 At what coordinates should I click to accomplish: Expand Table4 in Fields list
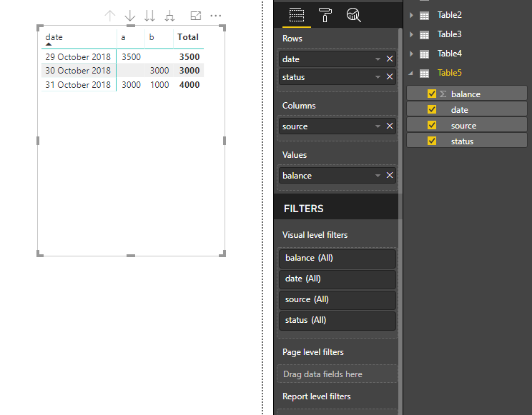click(411, 54)
